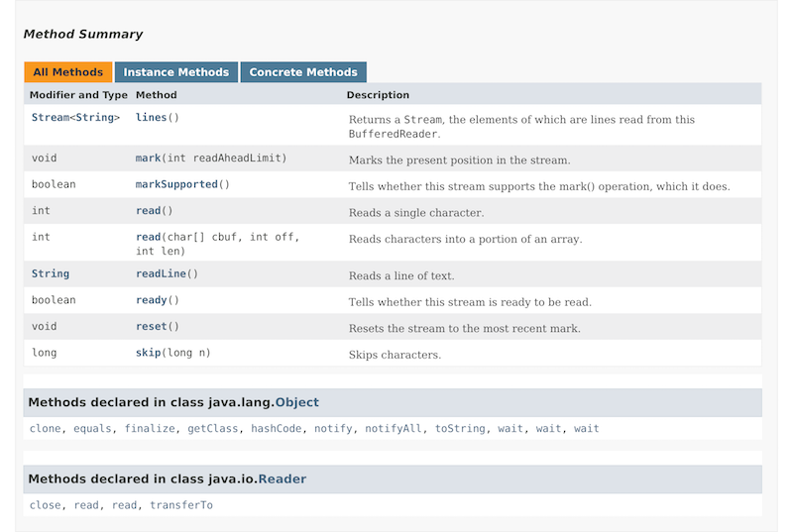Open the inherited hashCode method link

[277, 428]
